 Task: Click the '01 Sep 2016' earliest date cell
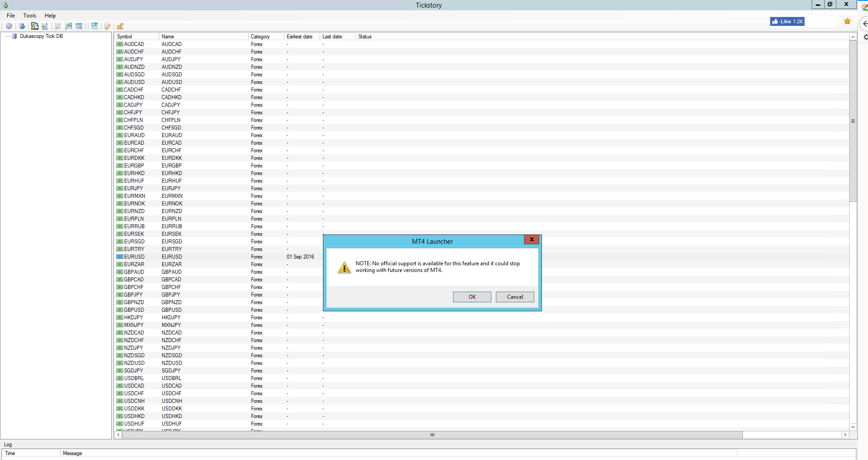tap(300, 257)
